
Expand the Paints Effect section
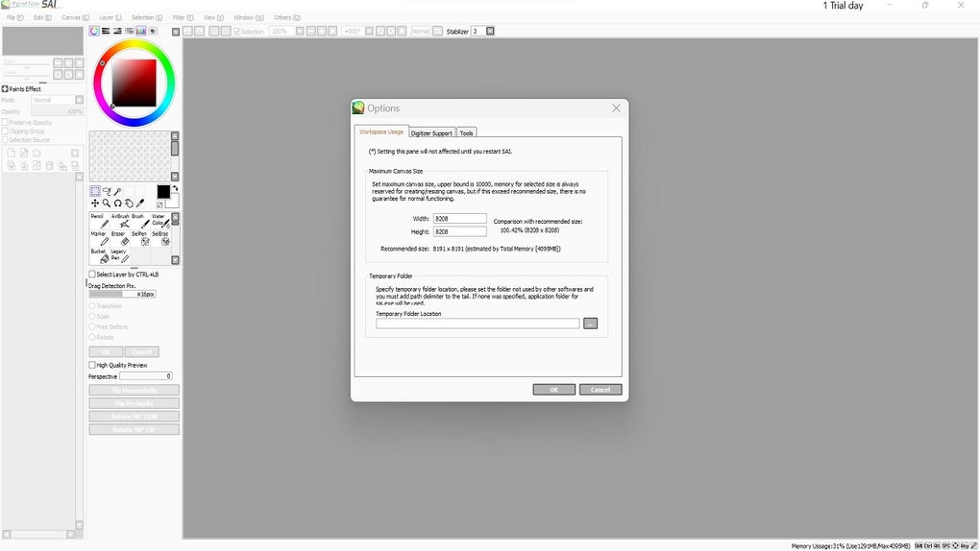5,88
